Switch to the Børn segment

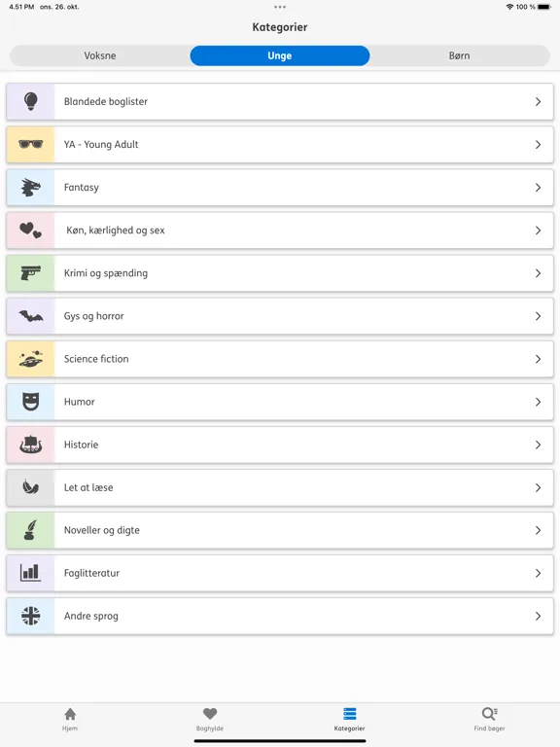pyautogui.click(x=460, y=55)
